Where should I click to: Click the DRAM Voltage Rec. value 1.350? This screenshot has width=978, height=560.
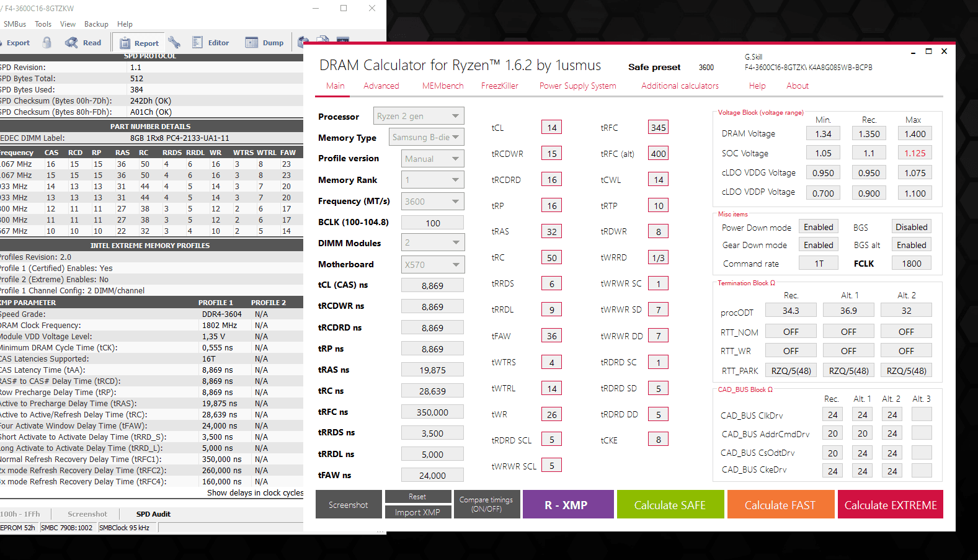pyautogui.click(x=869, y=133)
